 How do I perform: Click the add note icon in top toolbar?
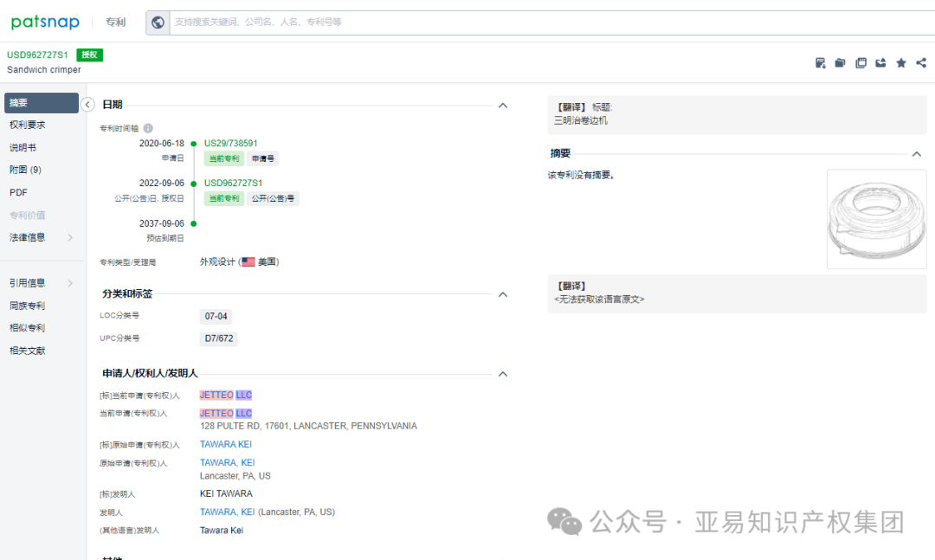coord(821,62)
